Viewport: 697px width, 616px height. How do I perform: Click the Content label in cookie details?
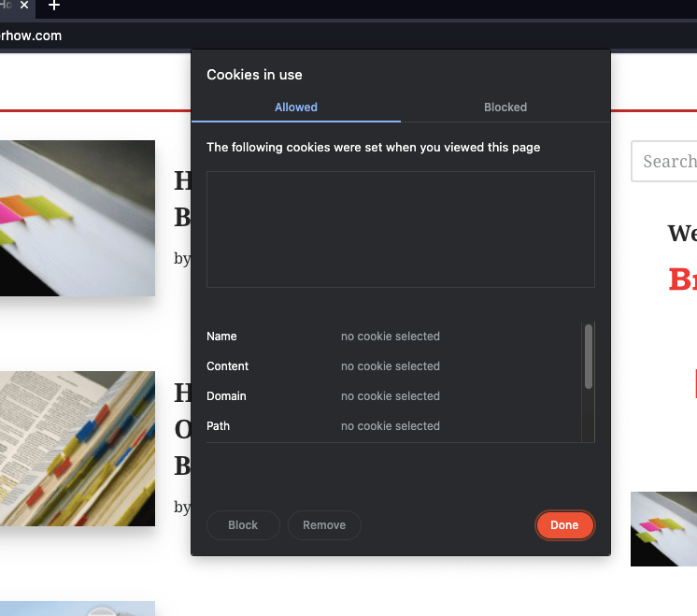(x=227, y=366)
